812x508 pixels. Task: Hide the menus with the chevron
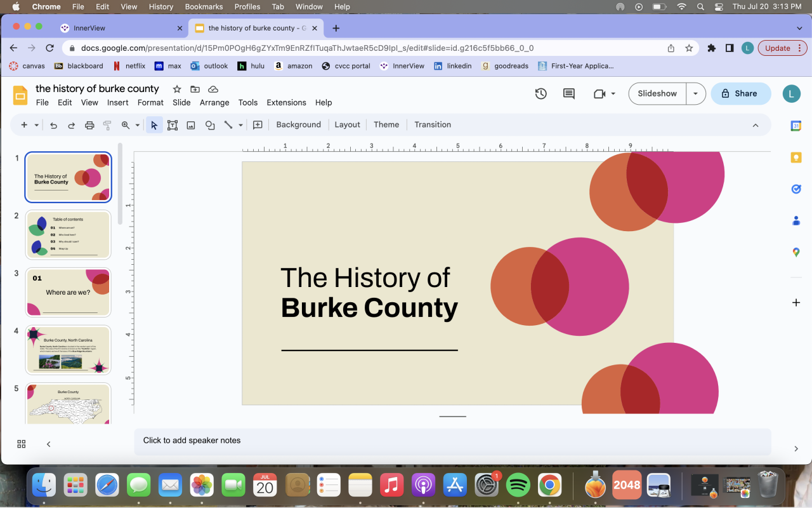[x=756, y=125]
